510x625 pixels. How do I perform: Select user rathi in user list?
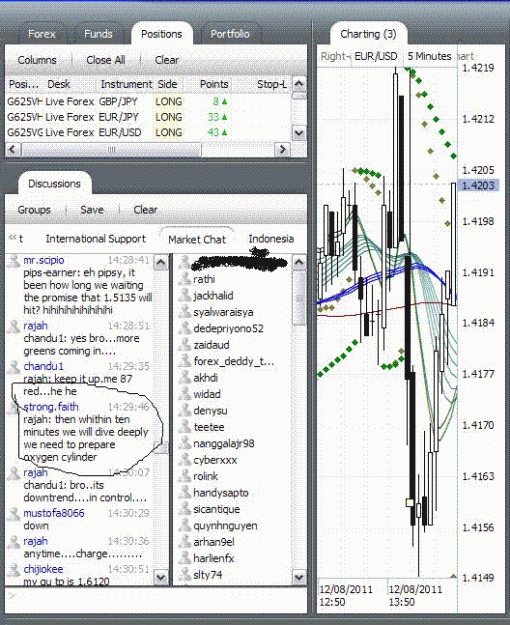(204, 279)
